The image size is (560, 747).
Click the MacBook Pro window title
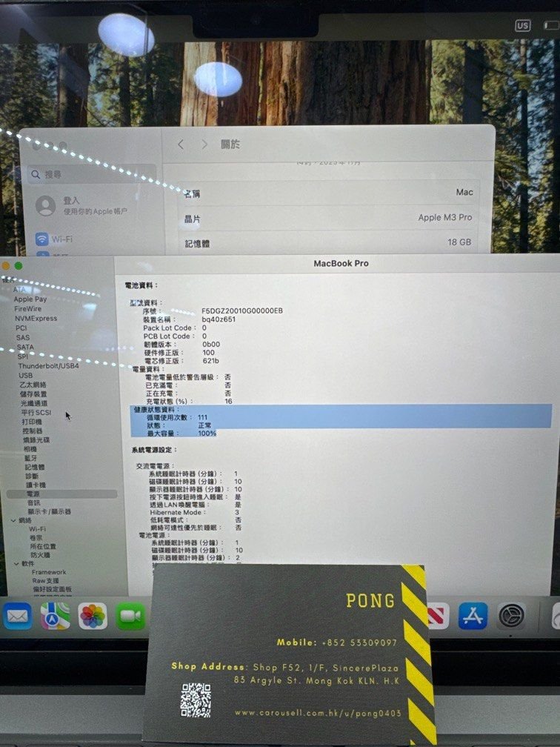click(341, 263)
